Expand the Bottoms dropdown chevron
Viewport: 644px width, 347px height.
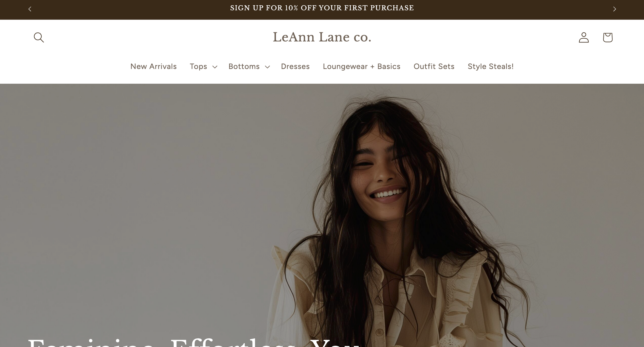pyautogui.click(x=267, y=67)
